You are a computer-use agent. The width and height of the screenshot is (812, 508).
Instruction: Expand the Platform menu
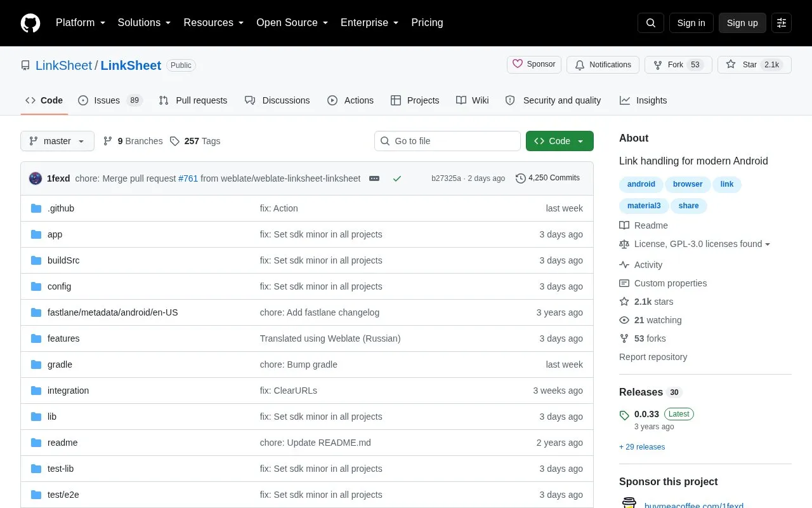[x=81, y=23]
